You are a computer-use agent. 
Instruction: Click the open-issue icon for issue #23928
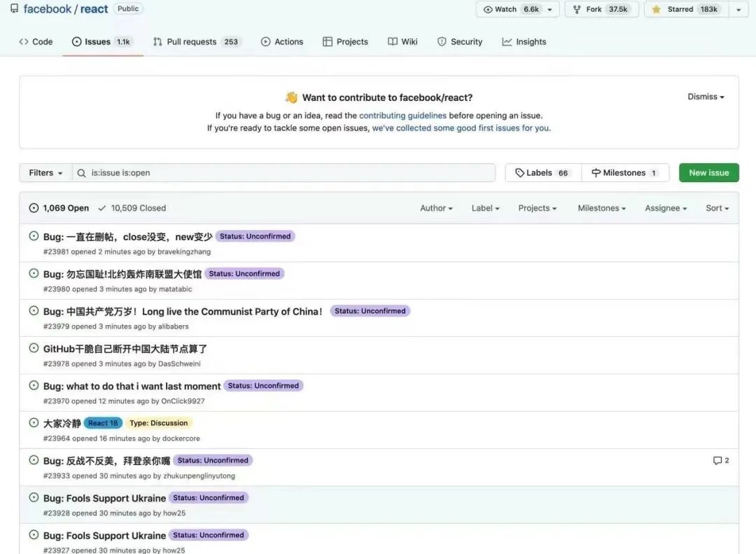(34, 497)
